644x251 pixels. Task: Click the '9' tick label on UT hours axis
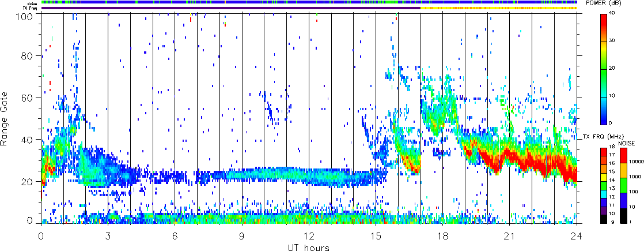click(x=242, y=236)
